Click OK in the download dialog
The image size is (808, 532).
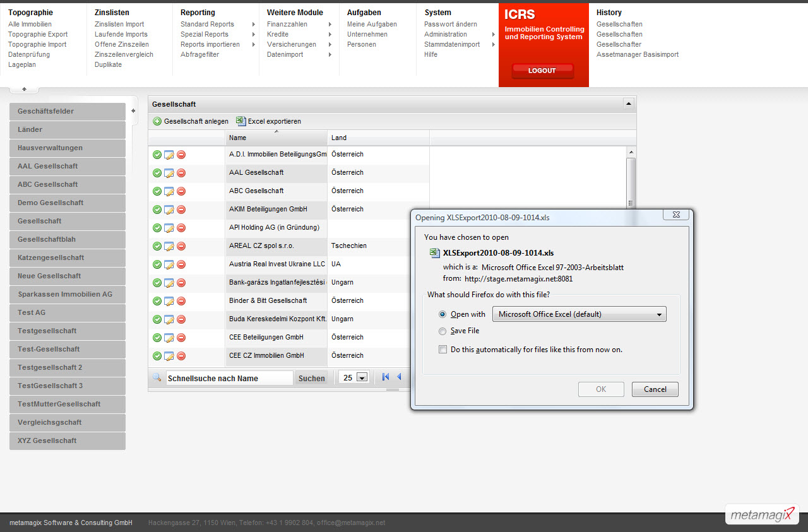(601, 389)
